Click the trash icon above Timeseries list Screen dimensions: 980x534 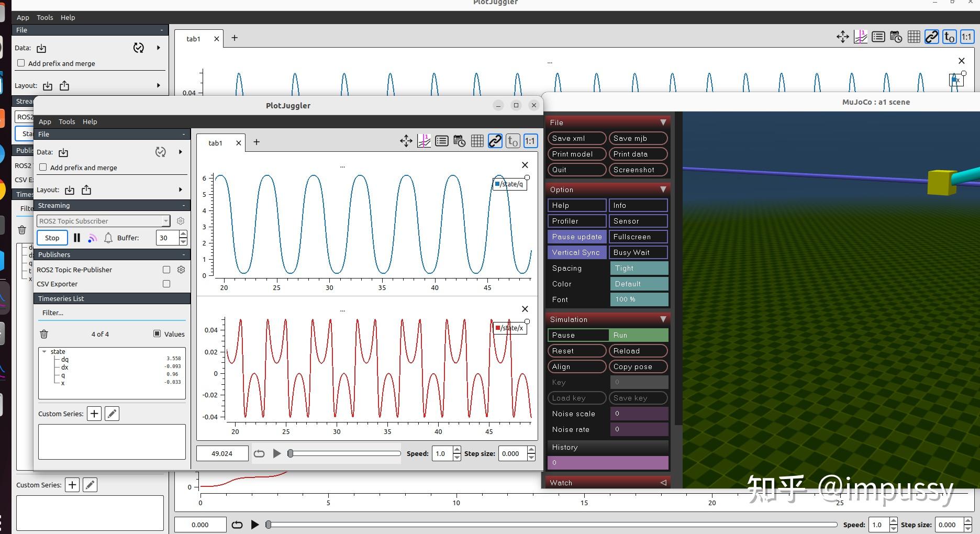44,334
